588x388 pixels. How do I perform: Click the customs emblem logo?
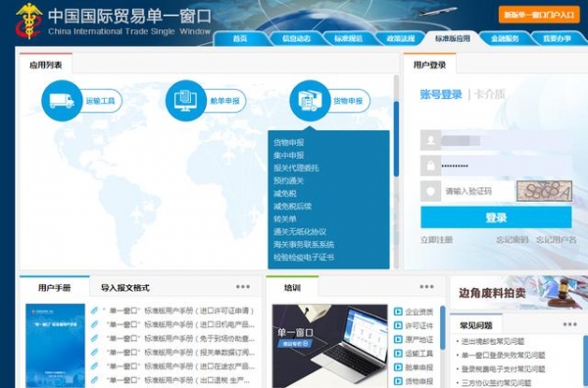(28, 21)
